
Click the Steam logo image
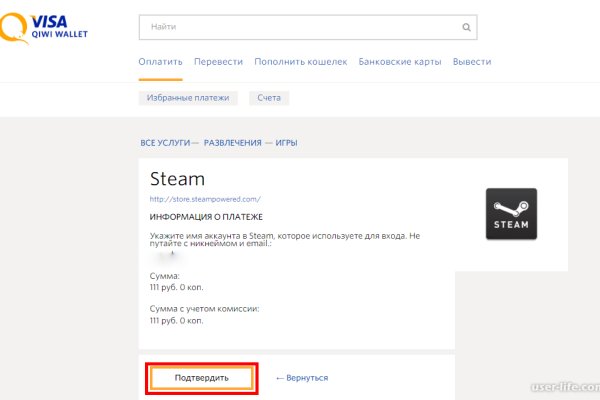point(511,214)
